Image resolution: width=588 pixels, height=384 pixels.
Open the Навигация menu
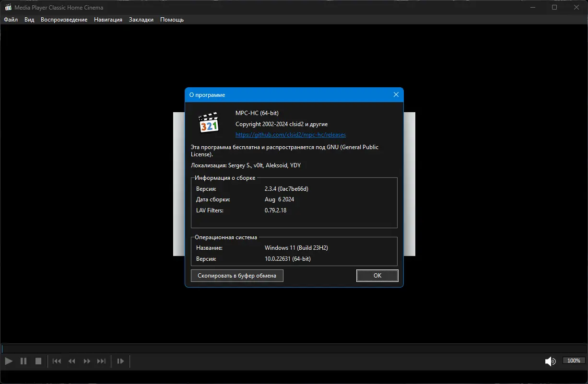[x=108, y=20]
